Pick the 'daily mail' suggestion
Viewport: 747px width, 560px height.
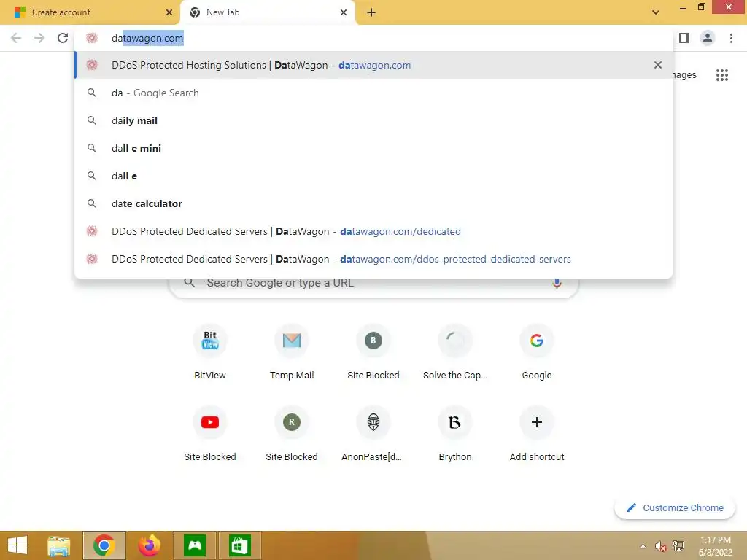pos(373,120)
